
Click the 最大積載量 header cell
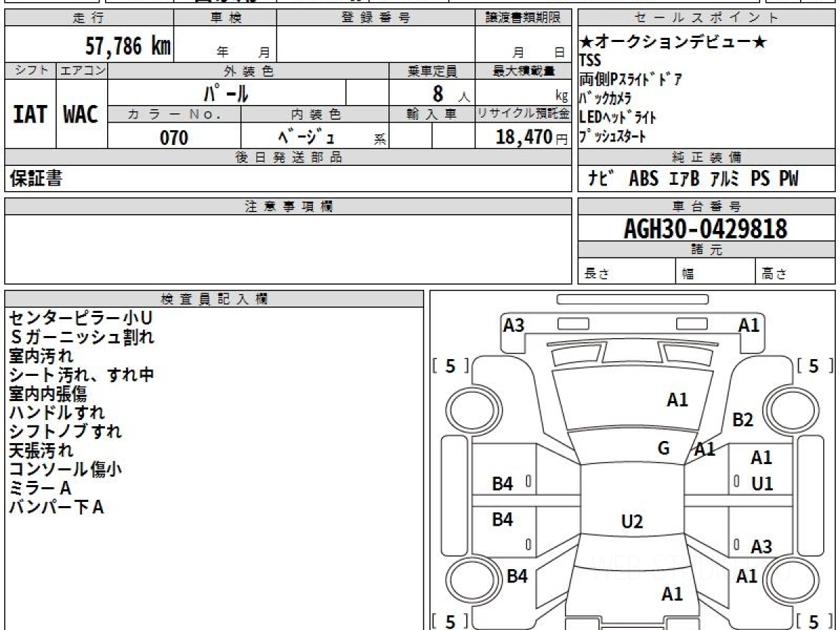click(523, 71)
